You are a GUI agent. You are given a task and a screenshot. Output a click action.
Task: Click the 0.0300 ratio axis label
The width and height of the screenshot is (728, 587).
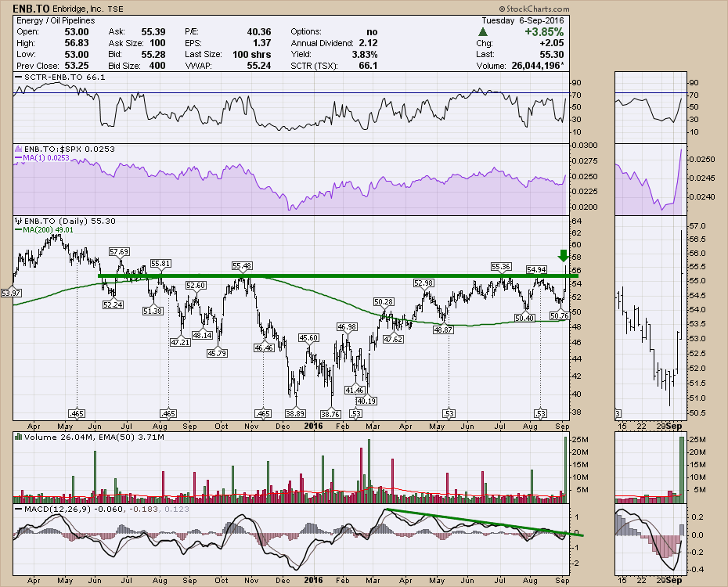tap(584, 146)
